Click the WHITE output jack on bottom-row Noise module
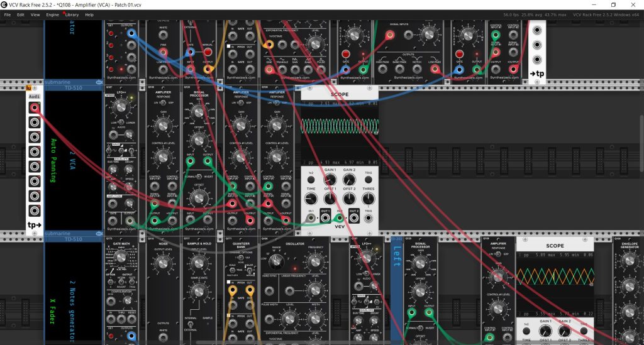This screenshot has height=345, width=644. 163,337
